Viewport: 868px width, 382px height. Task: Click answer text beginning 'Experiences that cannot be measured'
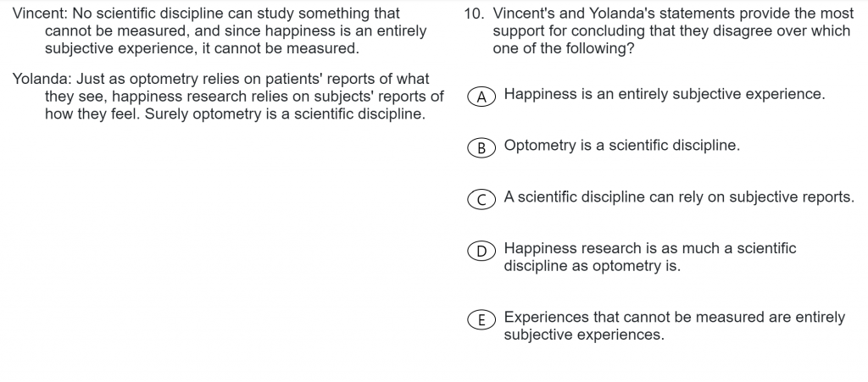[674, 325]
